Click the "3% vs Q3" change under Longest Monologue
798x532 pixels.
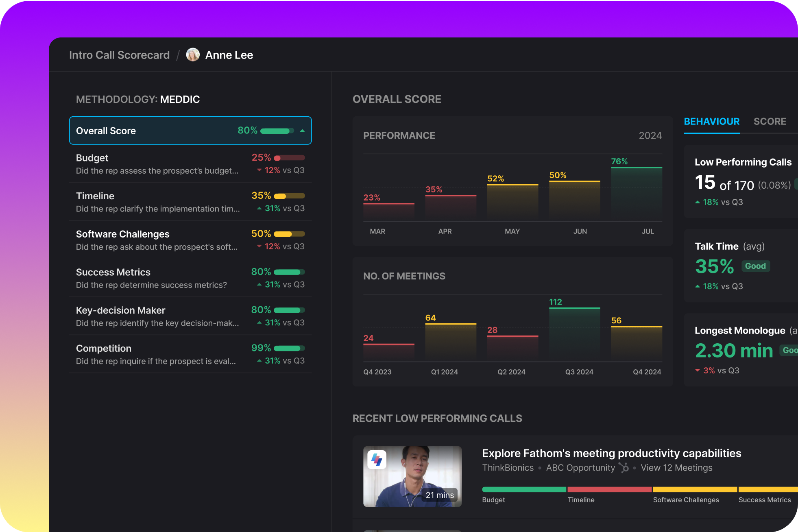717,371
